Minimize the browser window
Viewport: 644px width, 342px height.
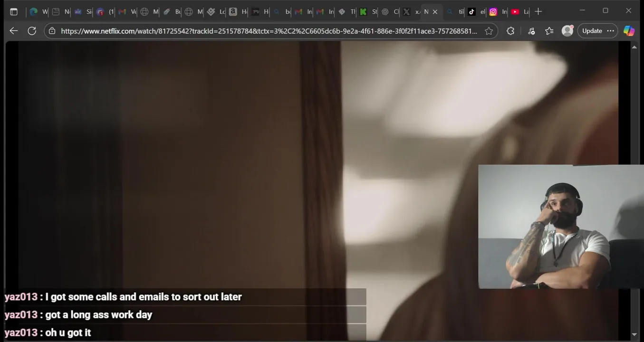[x=583, y=10]
